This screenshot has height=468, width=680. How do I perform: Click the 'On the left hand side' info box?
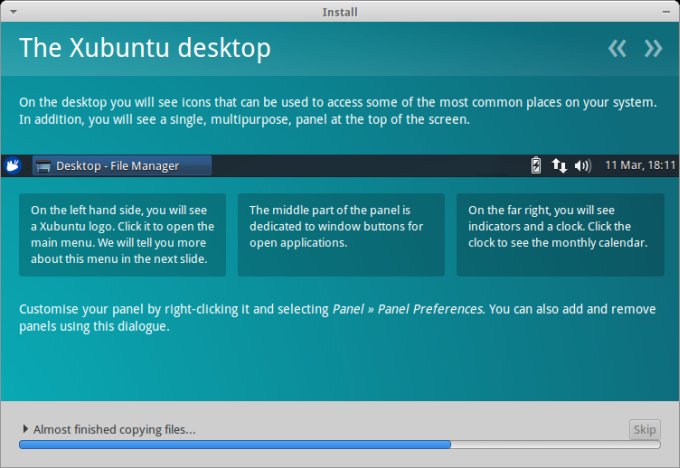click(x=122, y=234)
